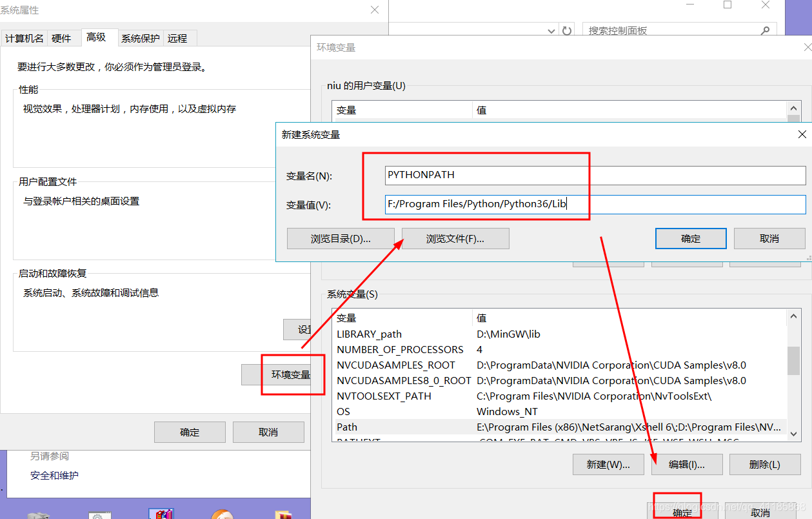
Task: Open the folder icon on the taskbar
Action: [284, 514]
